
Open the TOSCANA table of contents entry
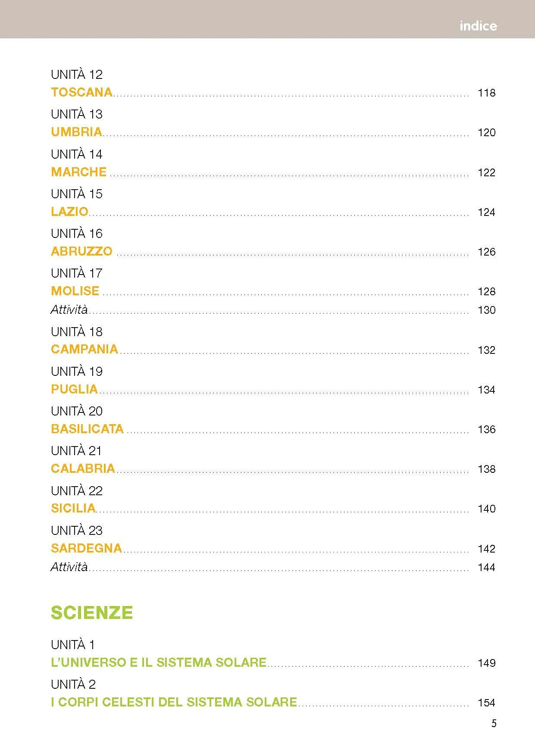point(81,92)
